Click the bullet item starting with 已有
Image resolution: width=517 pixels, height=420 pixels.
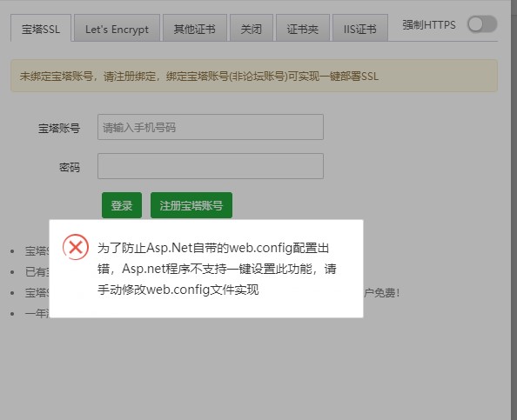coord(37,272)
